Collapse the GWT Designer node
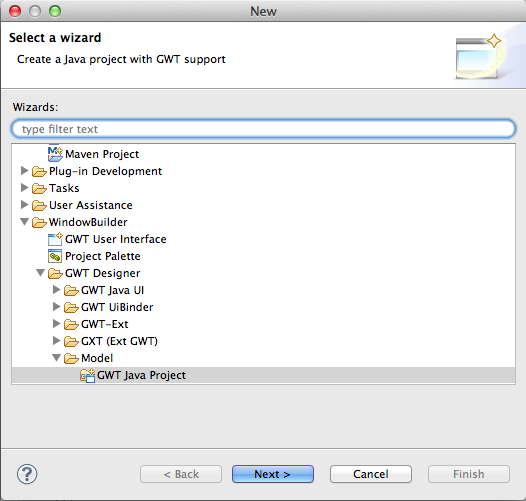This screenshot has height=501, width=526. click(40, 273)
